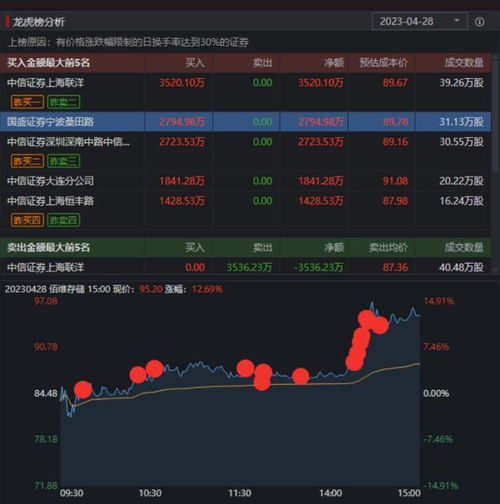Click estimated cost price 89.16
Viewport: 500px width, 504px height.
tap(395, 142)
